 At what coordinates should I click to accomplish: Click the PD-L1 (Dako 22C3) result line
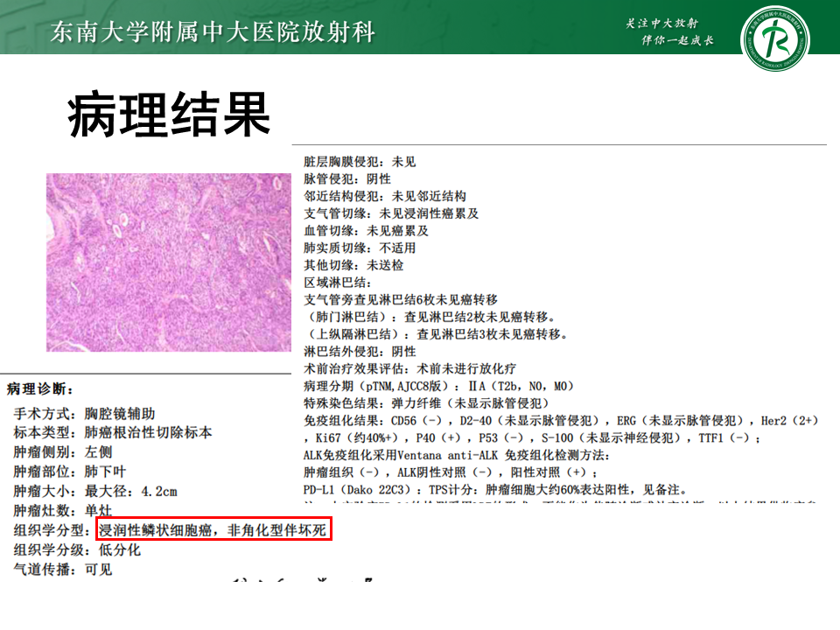click(495, 489)
